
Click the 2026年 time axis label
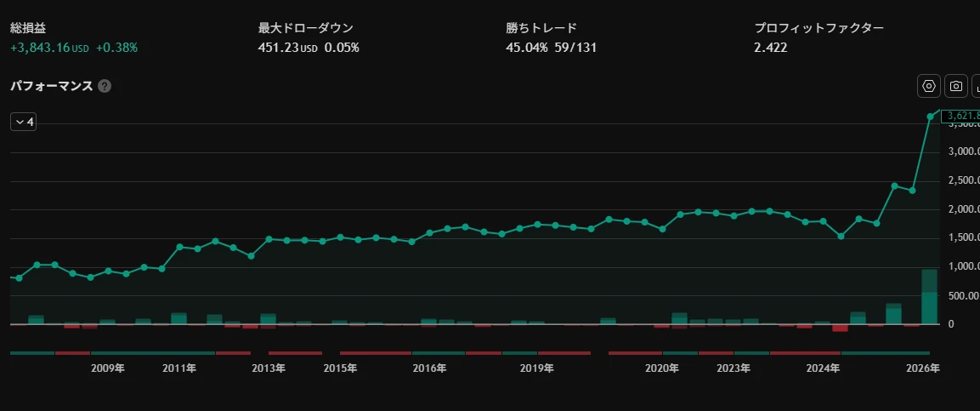point(923,368)
